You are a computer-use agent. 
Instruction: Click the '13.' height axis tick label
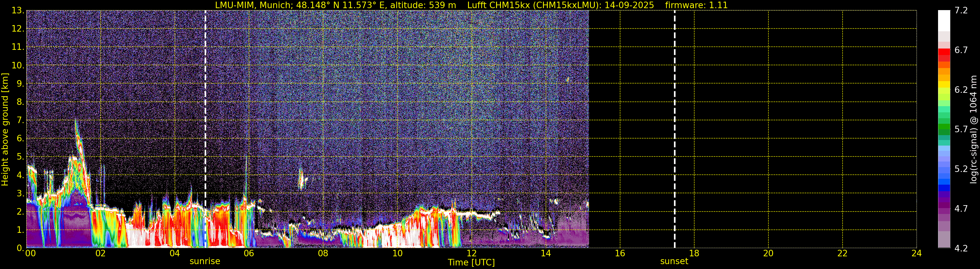[18, 10]
